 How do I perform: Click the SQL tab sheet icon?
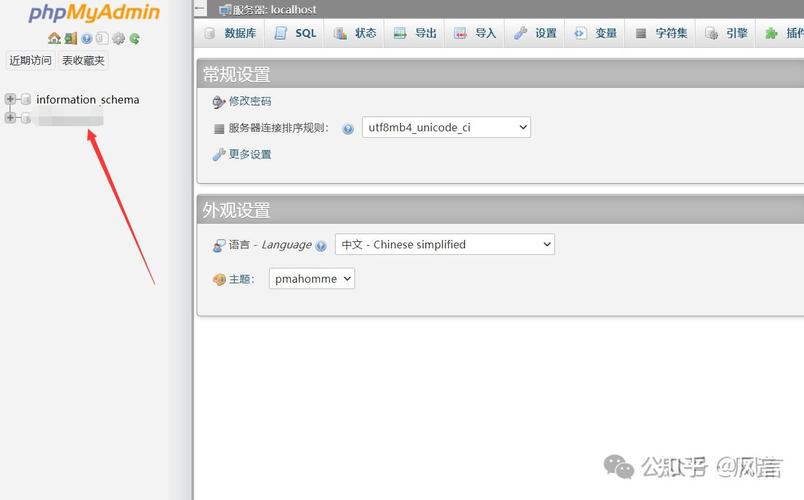(280, 33)
